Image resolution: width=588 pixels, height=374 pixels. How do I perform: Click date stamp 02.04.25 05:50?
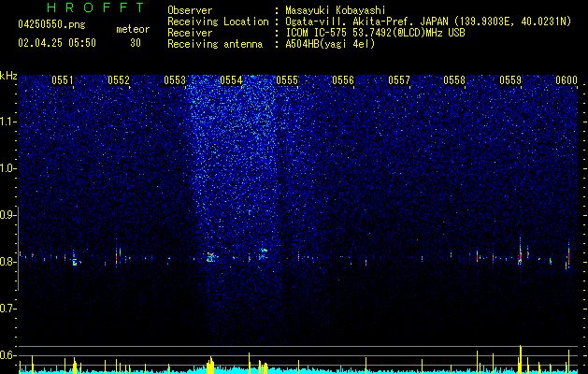tap(57, 43)
